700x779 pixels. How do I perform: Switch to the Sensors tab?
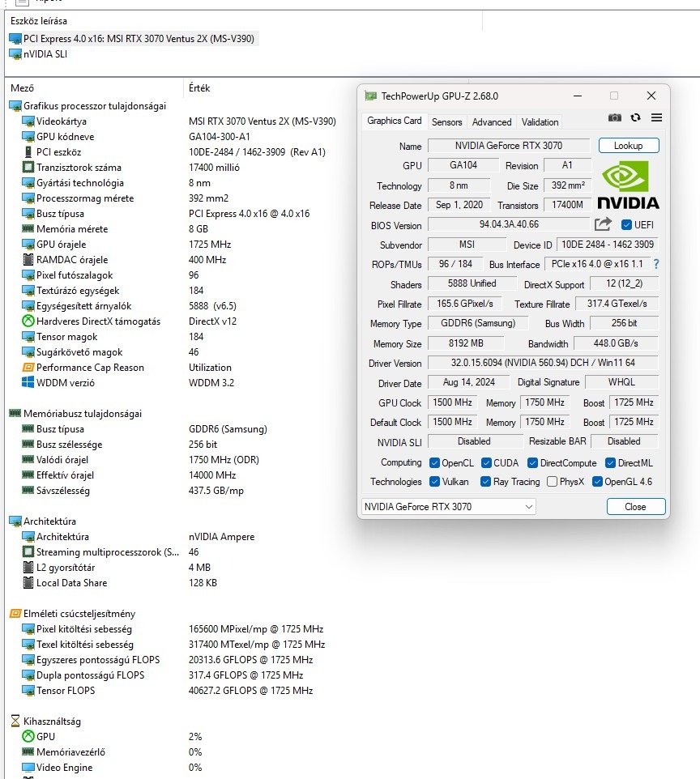pyautogui.click(x=446, y=122)
